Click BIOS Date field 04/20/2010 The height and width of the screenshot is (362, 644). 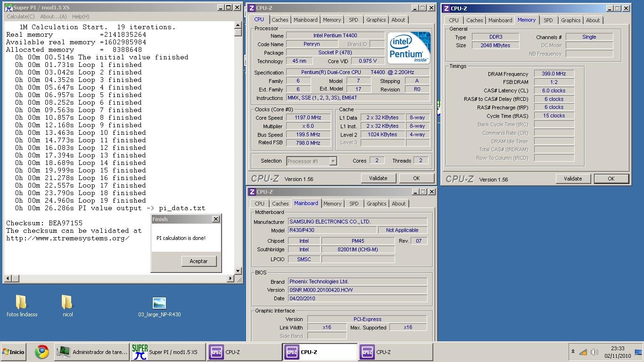point(357,298)
